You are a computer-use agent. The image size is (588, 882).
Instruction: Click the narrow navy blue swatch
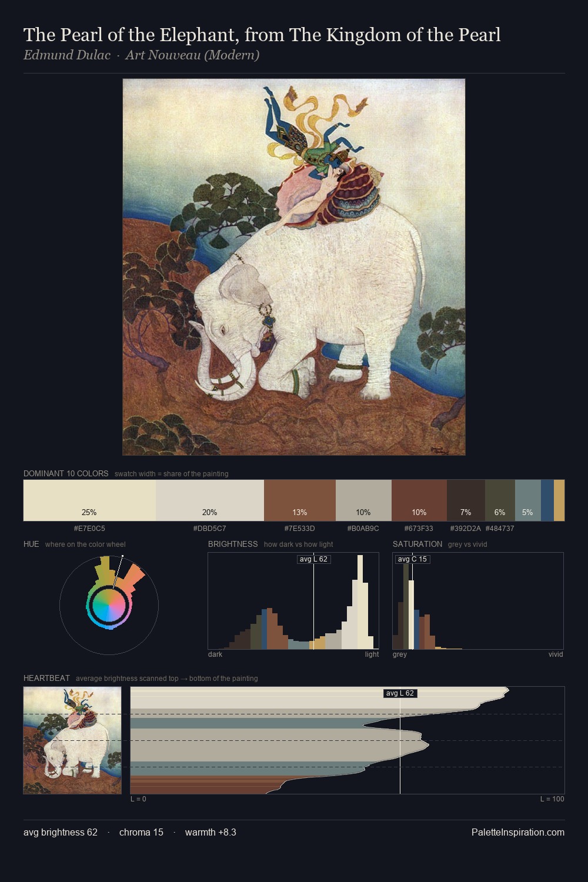pyautogui.click(x=547, y=500)
